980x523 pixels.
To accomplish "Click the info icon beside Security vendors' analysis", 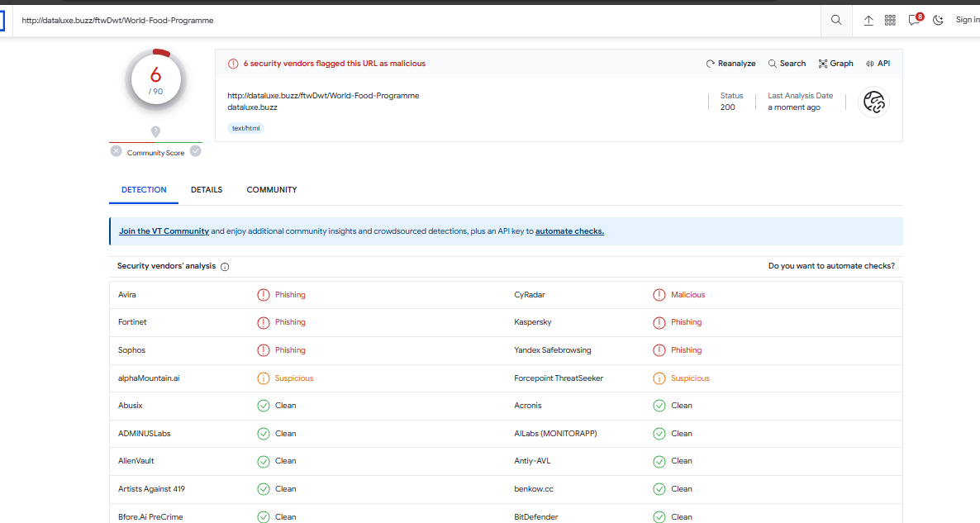I will point(225,267).
